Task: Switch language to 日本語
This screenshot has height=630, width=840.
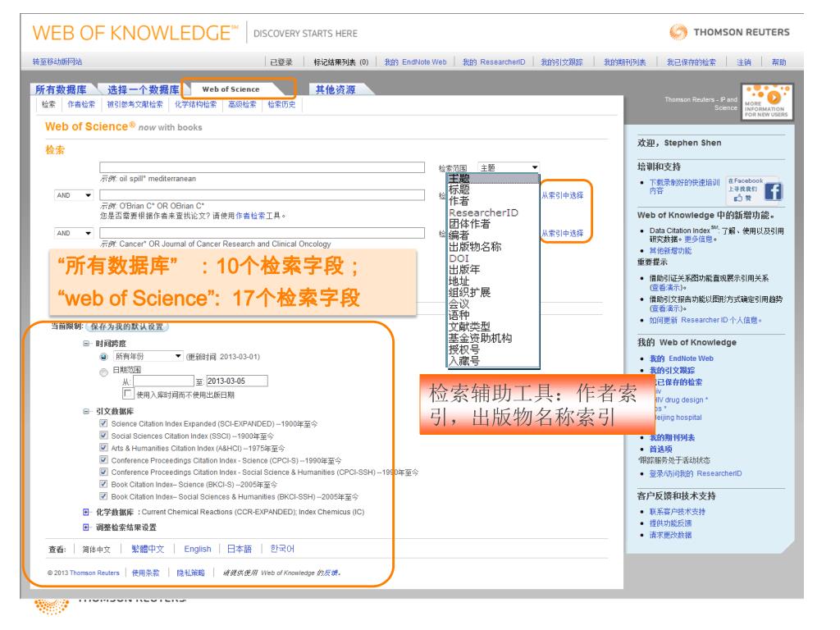Action: 240,549
